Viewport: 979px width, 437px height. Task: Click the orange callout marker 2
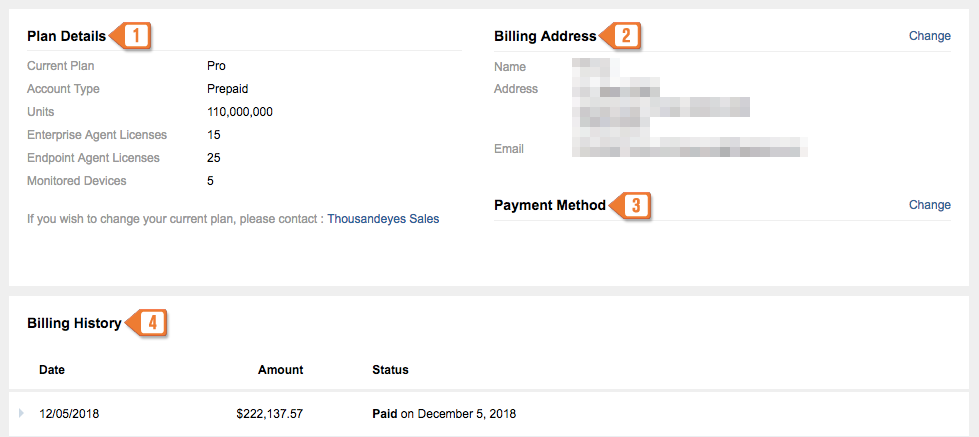621,36
